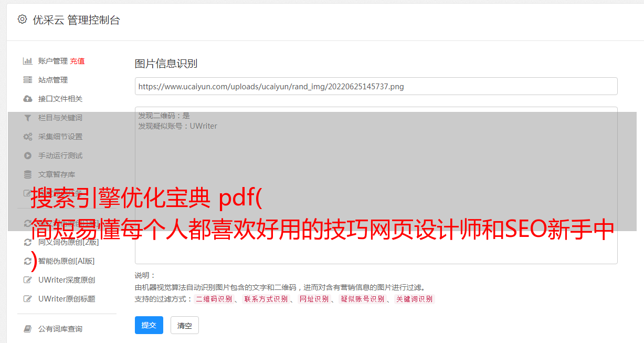Click the 清空 button
This screenshot has height=343, width=644.
coord(185,325)
